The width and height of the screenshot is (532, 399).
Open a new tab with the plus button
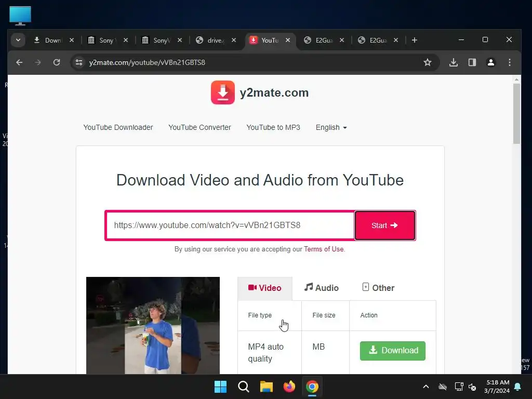pyautogui.click(x=414, y=40)
